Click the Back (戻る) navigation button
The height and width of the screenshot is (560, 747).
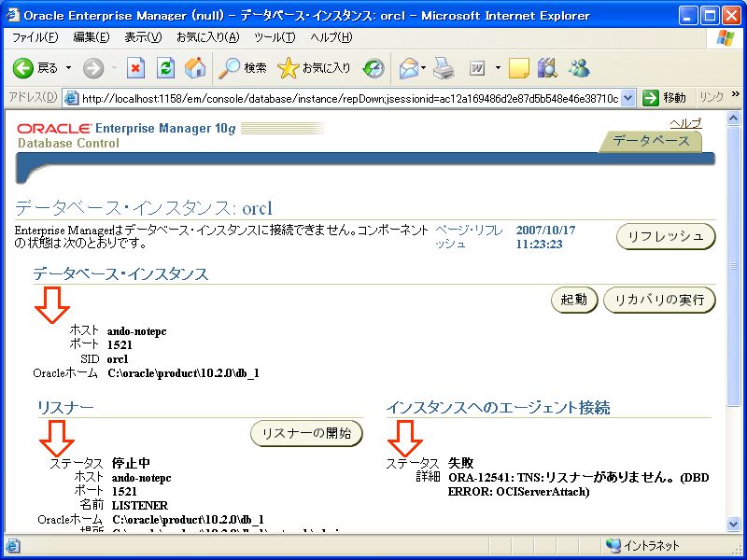pyautogui.click(x=35, y=68)
